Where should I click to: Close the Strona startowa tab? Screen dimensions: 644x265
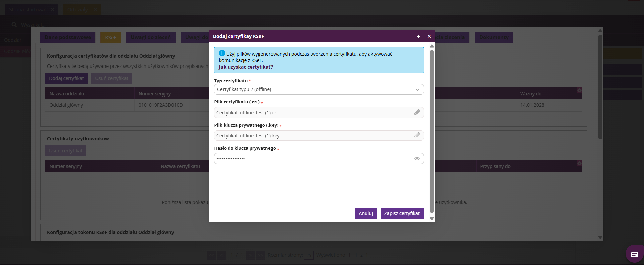(x=53, y=10)
